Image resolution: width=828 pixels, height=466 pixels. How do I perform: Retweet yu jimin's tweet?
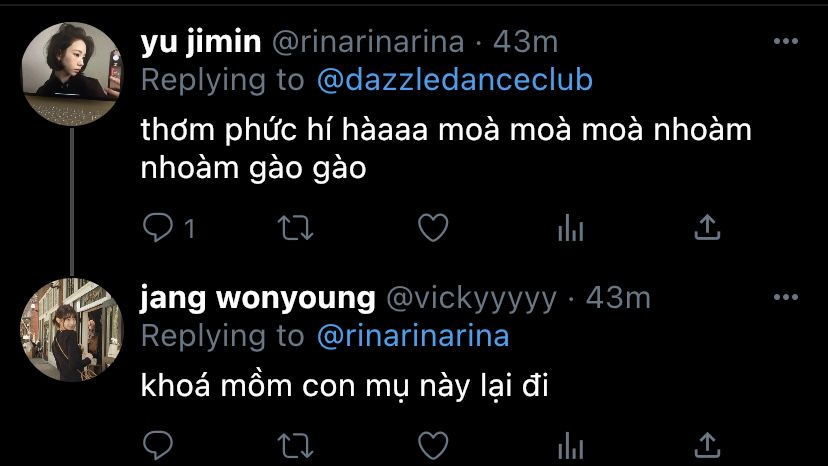click(296, 228)
